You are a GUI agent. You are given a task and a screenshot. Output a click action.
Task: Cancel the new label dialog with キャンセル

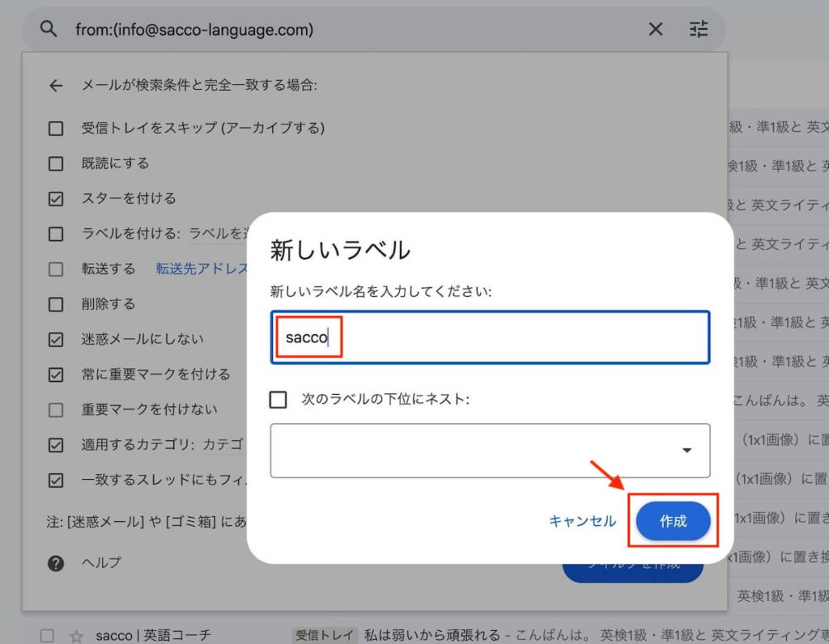tap(582, 522)
